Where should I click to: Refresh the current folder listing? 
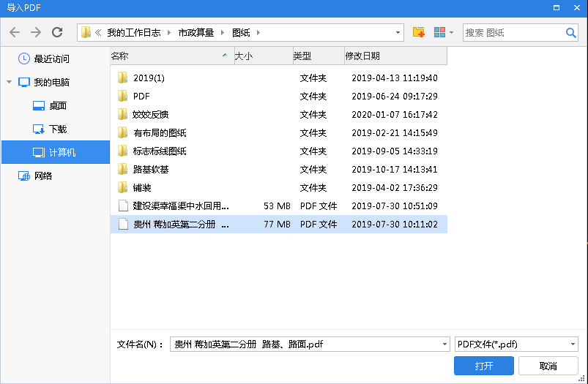click(57, 33)
